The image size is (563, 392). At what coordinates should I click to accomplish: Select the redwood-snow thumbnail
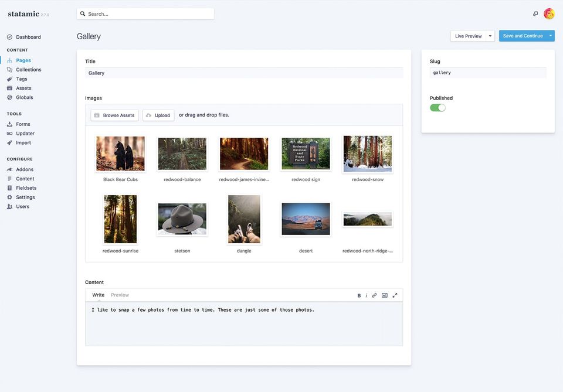tap(368, 154)
